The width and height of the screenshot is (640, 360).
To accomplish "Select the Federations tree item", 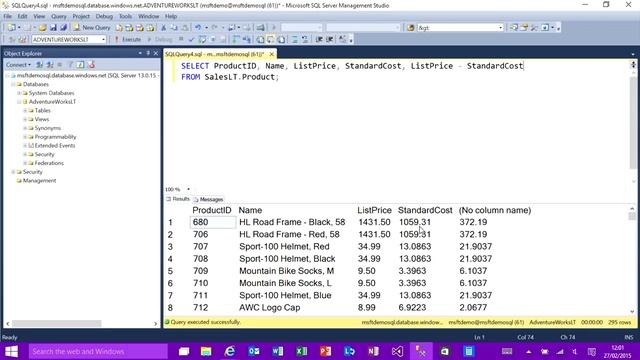I will 49,163.
